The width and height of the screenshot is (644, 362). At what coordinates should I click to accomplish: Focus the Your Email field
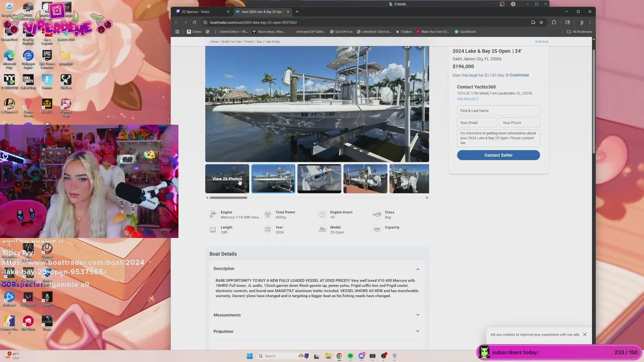477,123
